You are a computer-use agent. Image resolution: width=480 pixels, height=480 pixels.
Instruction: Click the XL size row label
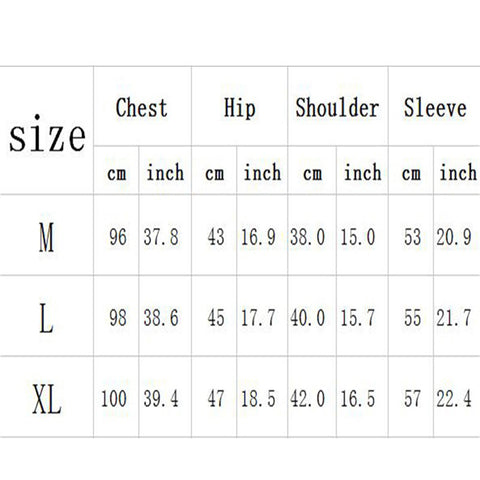click(x=47, y=399)
